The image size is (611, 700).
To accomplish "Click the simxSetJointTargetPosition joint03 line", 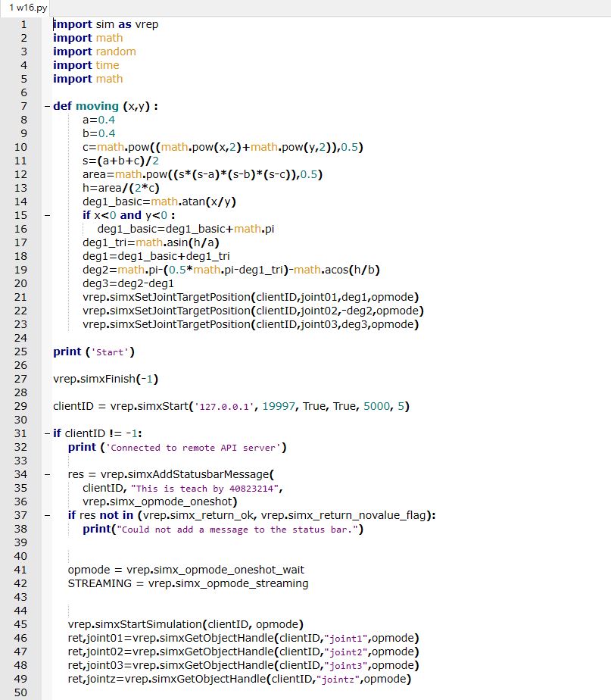I will (x=251, y=324).
